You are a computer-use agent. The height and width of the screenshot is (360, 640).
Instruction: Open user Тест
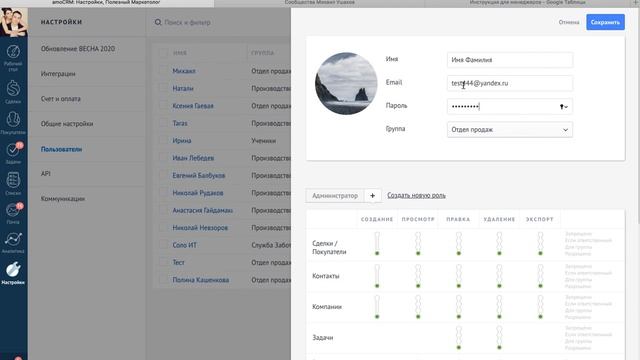coord(178,262)
